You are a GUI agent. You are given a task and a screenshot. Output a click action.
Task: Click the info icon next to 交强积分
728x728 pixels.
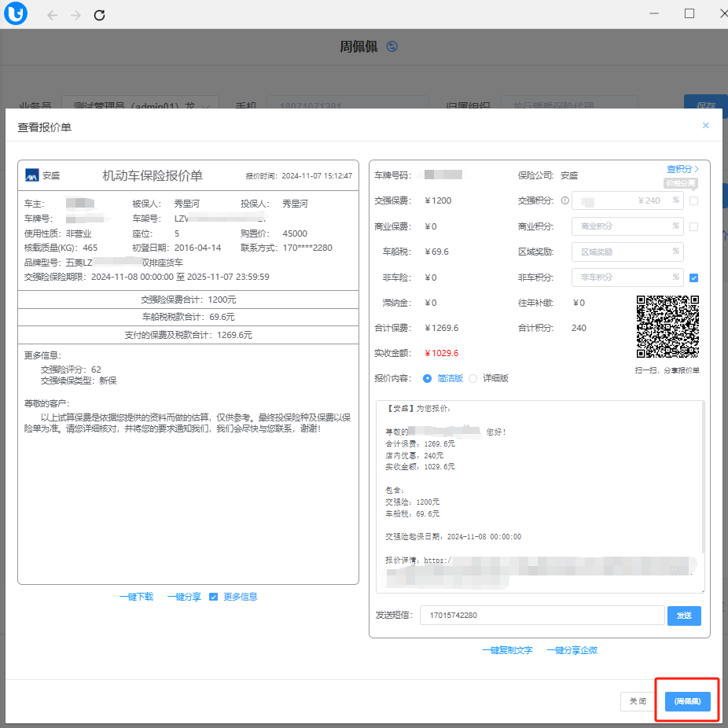(565, 200)
